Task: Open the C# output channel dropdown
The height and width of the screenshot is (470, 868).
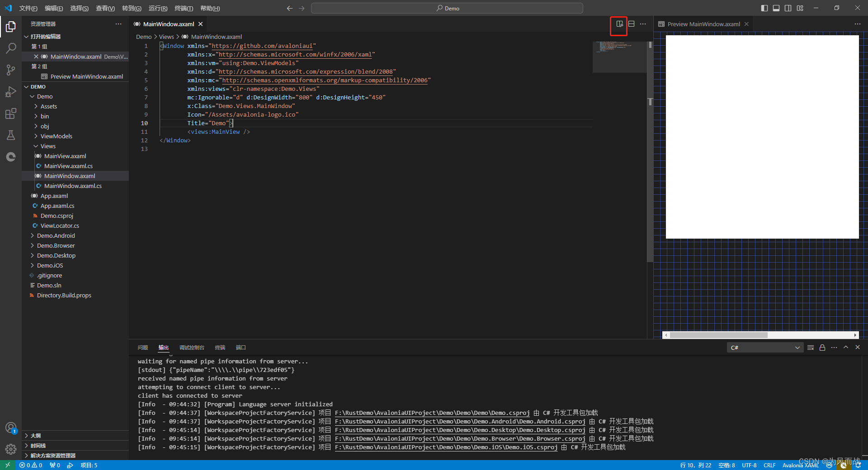Action: [764, 348]
